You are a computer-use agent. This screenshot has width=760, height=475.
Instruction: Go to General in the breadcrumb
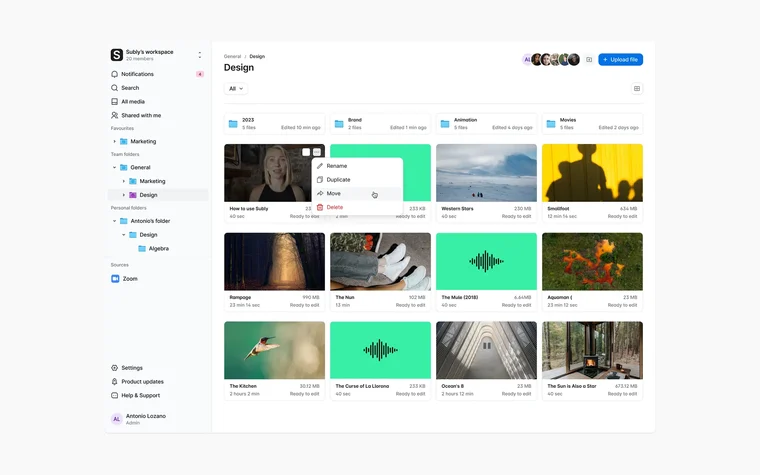(232, 56)
